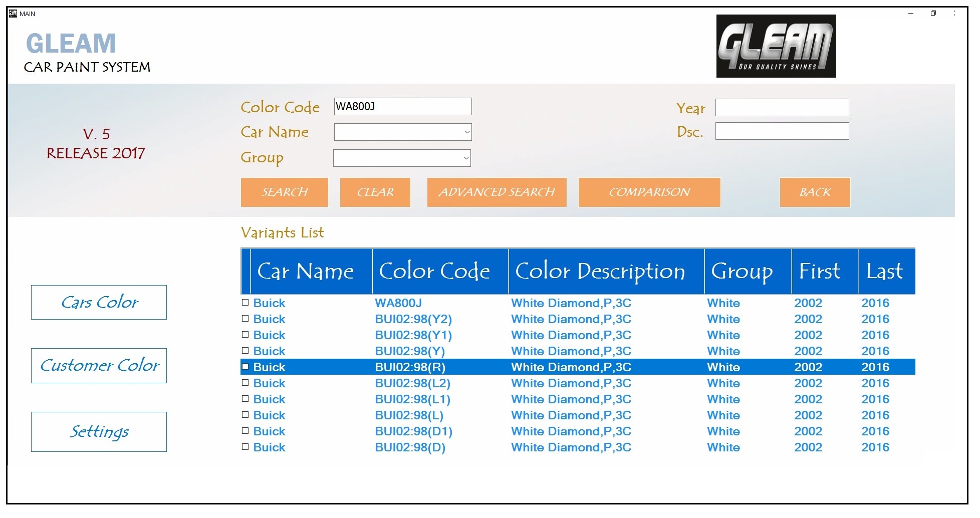Click the SEARCH button
Screen dimensions: 980x518
pos(285,192)
